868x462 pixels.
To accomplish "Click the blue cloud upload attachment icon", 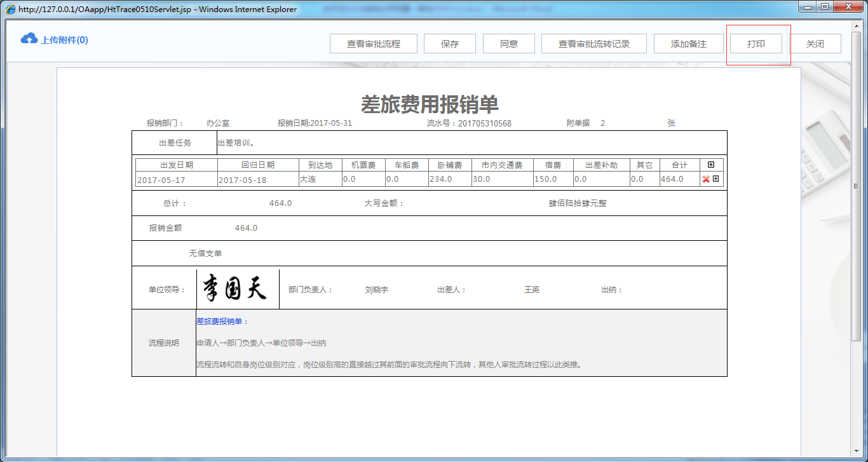I will tap(29, 38).
